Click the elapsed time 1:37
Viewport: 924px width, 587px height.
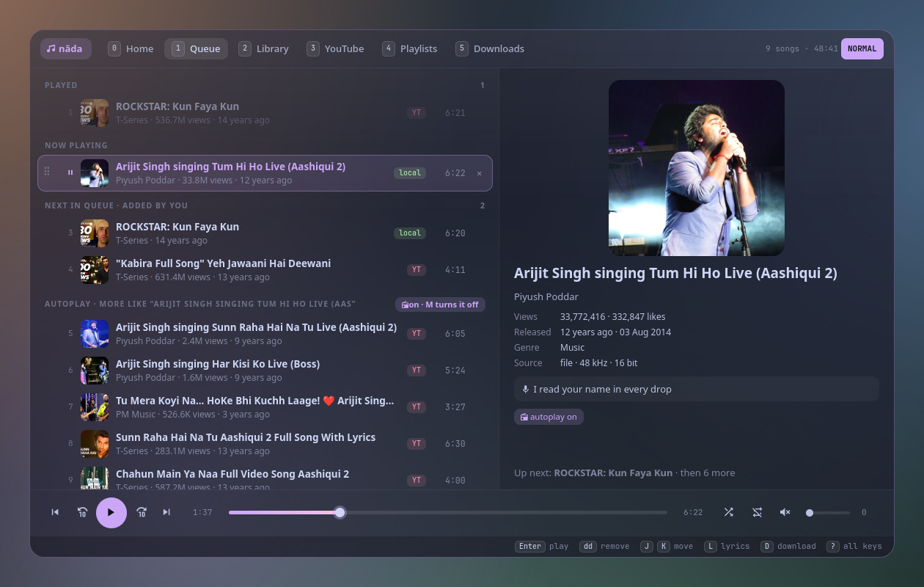(x=202, y=512)
